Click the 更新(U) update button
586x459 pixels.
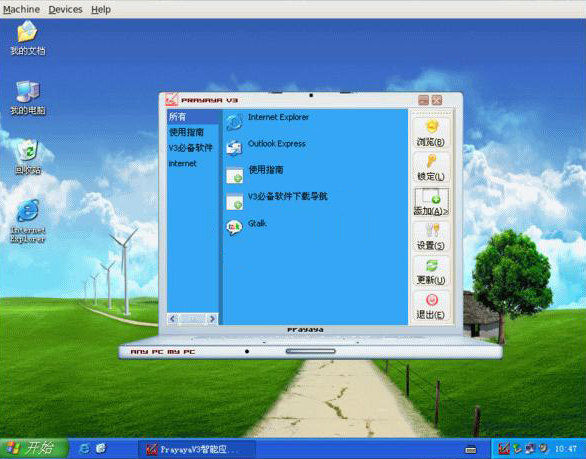click(431, 271)
